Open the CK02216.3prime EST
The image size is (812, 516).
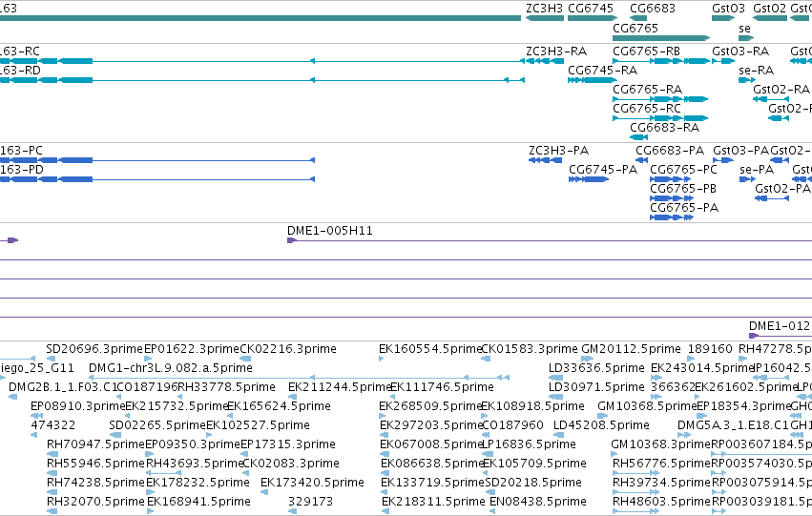[x=245, y=359]
